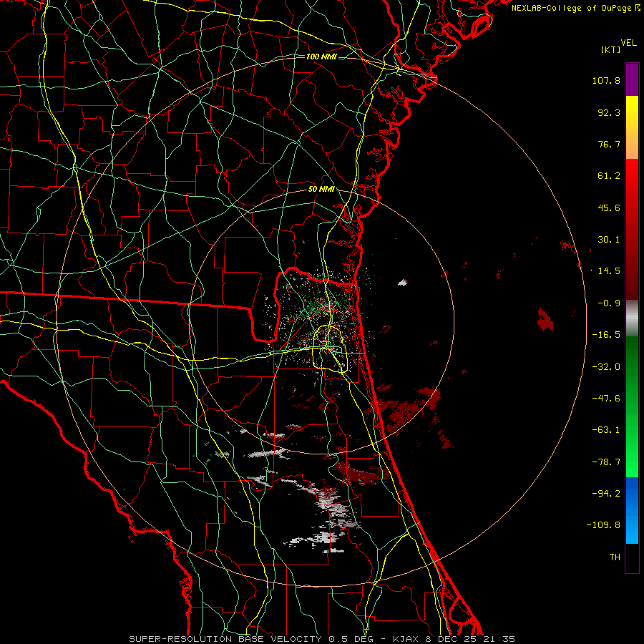Click the -0.9 velocity label
This screenshot has width=644, height=644.
point(609,303)
